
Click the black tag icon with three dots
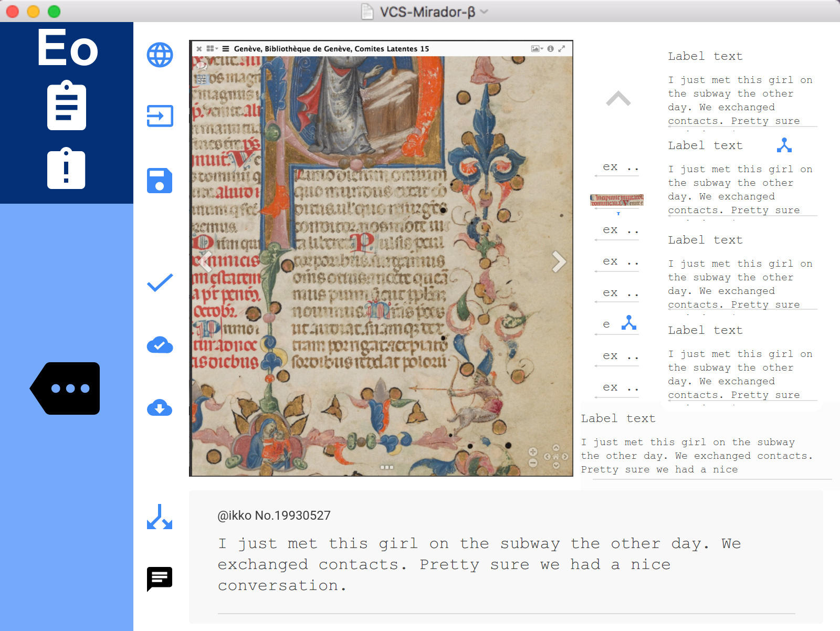tap(65, 388)
